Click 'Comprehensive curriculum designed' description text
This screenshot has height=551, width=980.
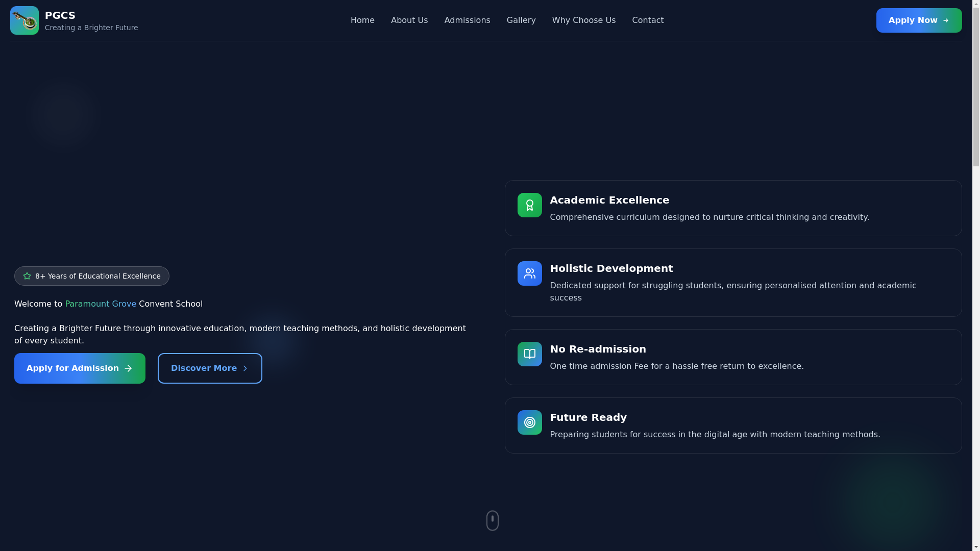point(709,217)
